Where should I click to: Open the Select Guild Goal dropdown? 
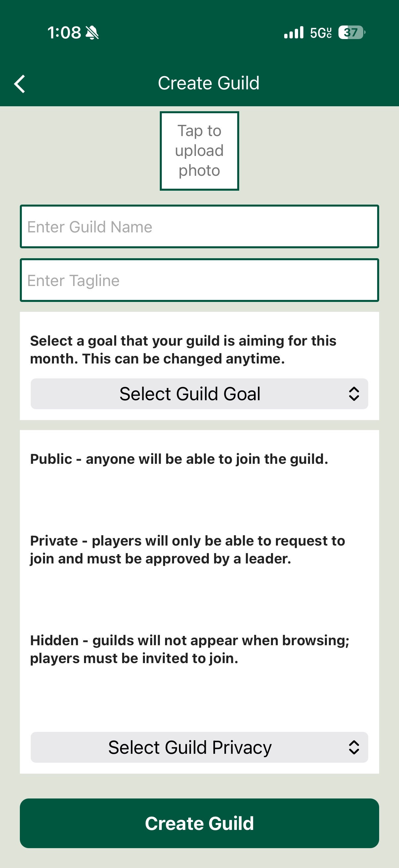190,394
